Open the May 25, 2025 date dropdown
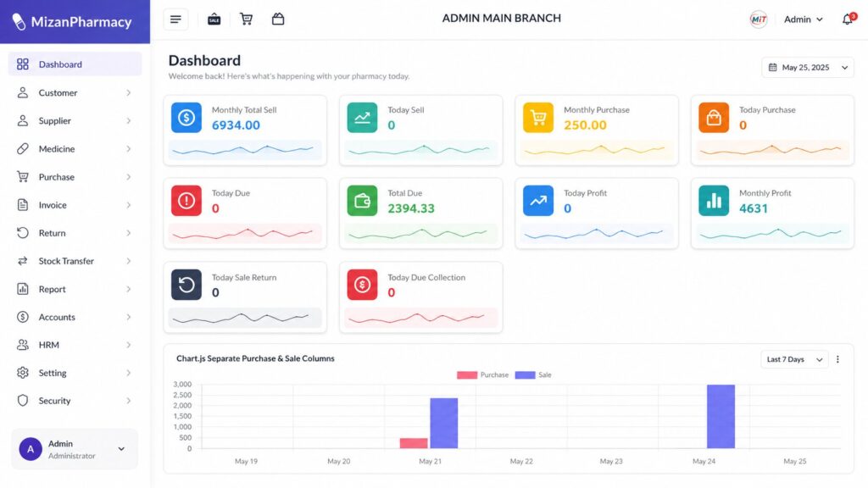 (x=808, y=68)
